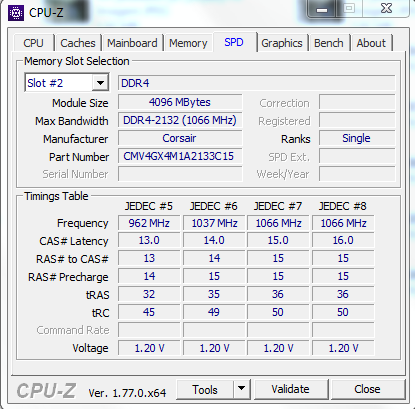Click the 4096 MBytes module size value
This screenshot has width=415, height=409.
point(180,102)
